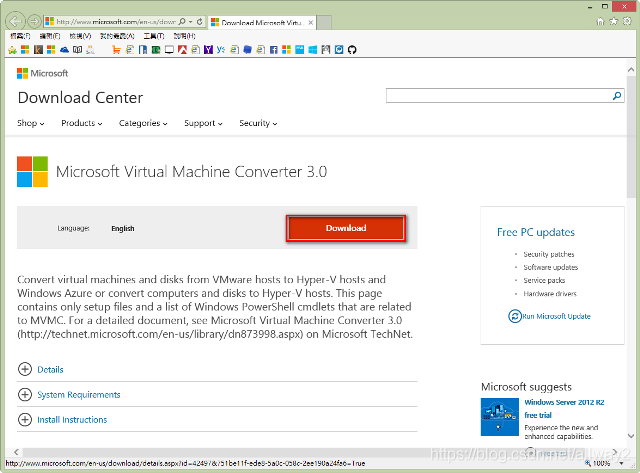Click the Microsoft logo in page header
Screen dimensions: 640x473
click(42, 73)
